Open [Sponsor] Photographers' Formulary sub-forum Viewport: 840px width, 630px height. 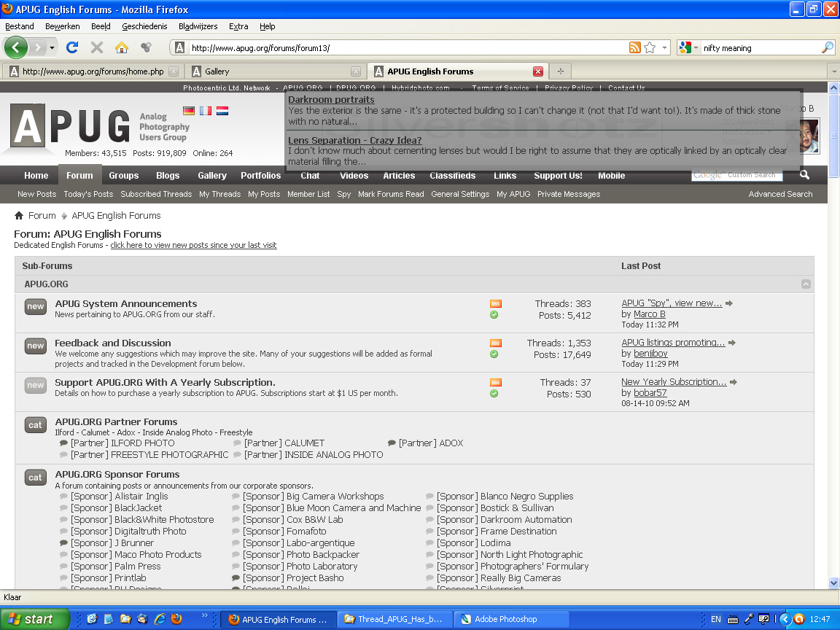tap(513, 567)
